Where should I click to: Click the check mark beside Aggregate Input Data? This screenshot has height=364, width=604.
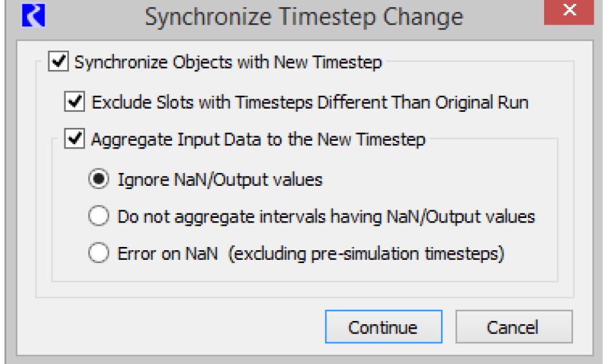(75, 139)
